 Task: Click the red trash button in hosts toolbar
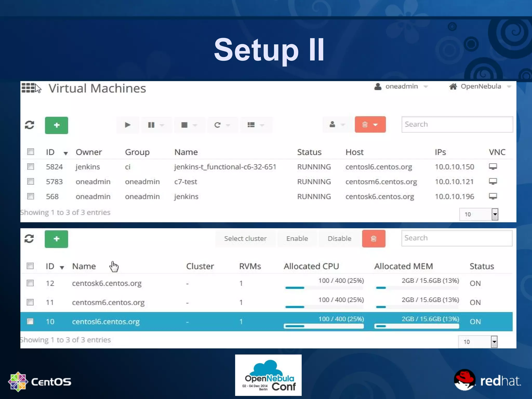374,238
